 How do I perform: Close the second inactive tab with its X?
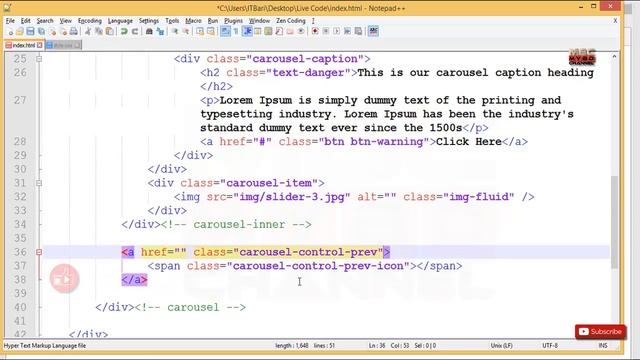click(78, 45)
